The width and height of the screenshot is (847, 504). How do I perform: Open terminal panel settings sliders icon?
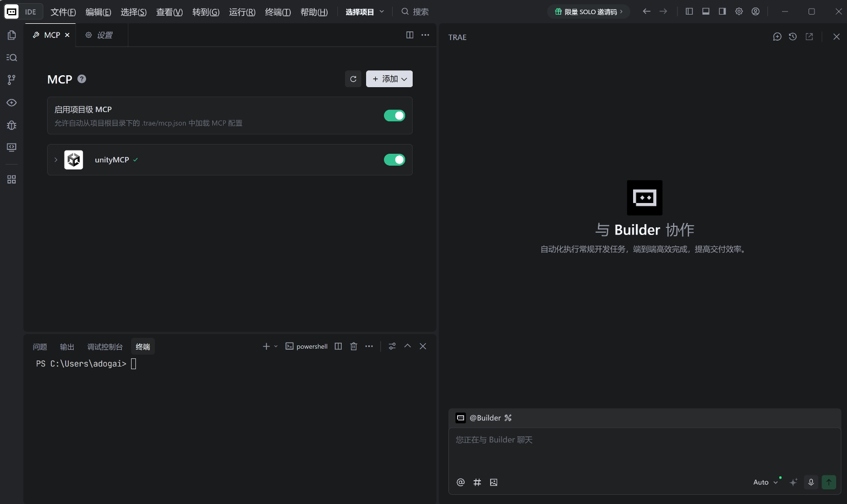[x=392, y=346]
